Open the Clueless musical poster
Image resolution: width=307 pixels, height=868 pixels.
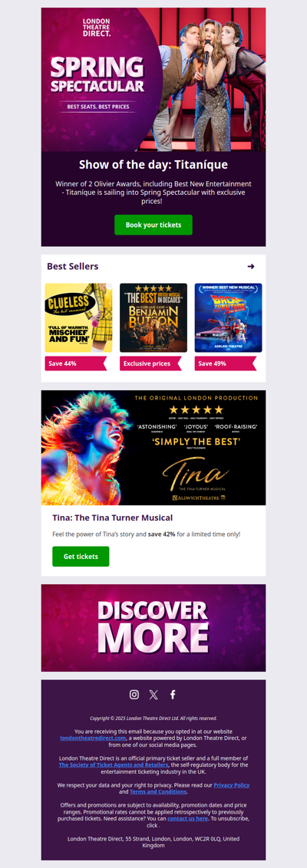[x=79, y=317]
